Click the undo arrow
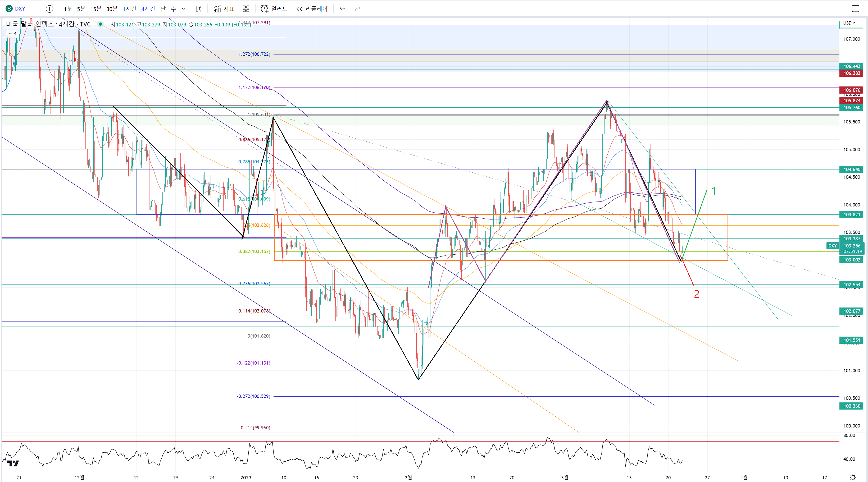 (x=343, y=9)
